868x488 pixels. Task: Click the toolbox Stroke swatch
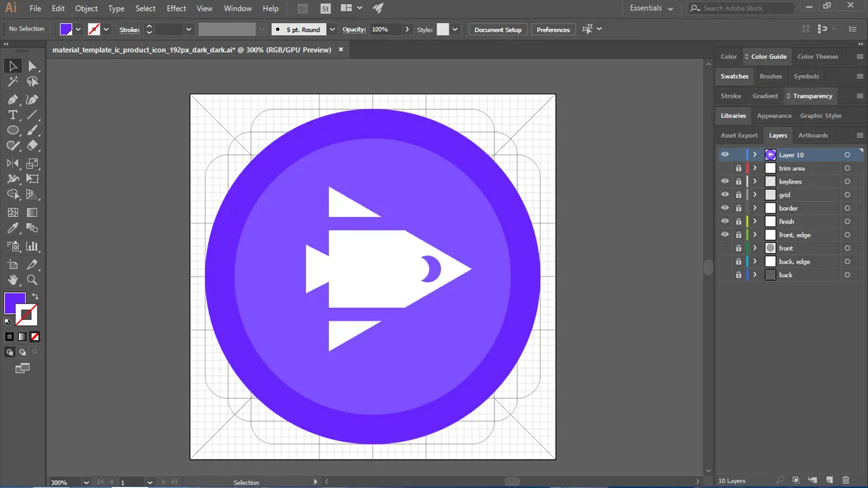[27, 315]
